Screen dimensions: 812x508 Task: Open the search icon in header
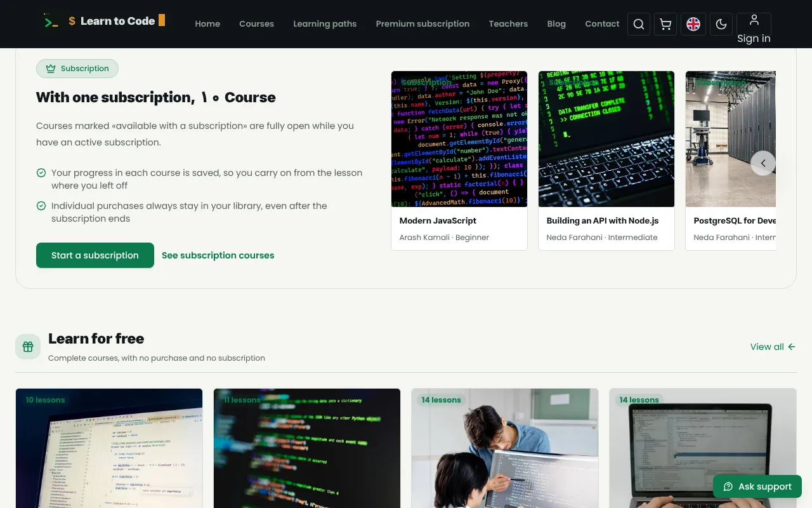pos(639,24)
